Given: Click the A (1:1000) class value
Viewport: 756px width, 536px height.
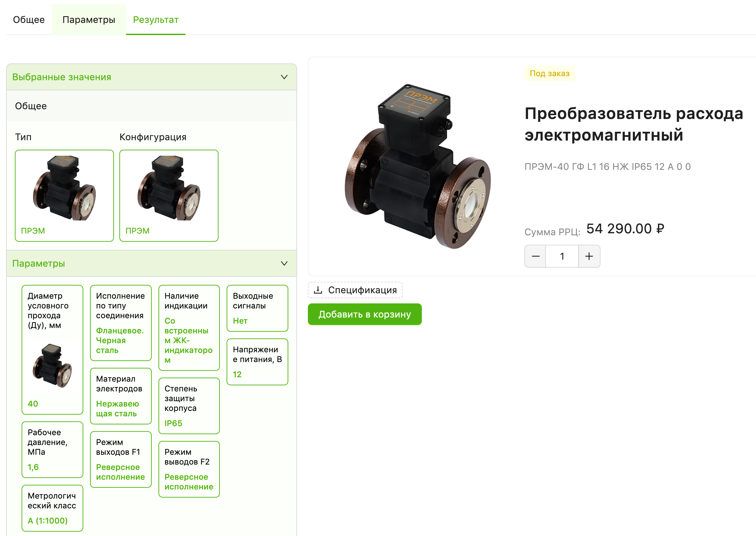Looking at the screenshot, I should click(x=48, y=520).
